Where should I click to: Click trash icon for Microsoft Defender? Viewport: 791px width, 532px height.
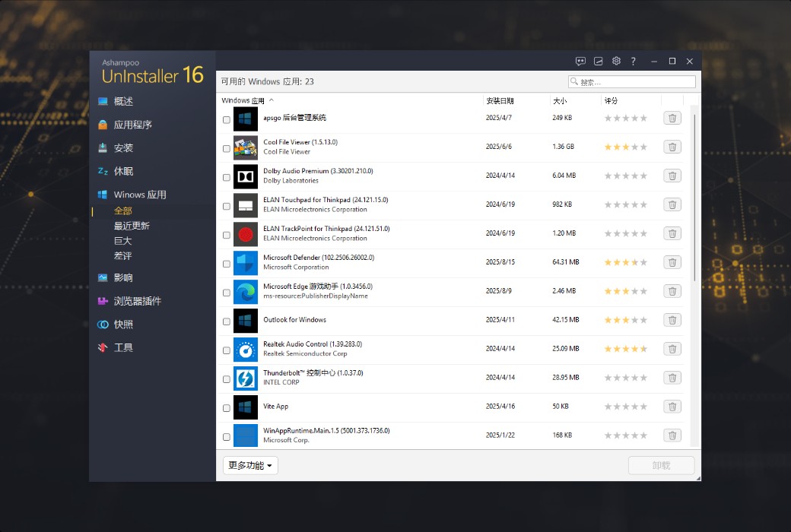[672, 262]
